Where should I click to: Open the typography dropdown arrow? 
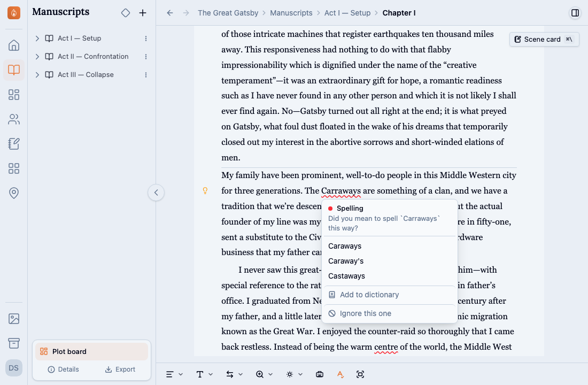pos(211,374)
